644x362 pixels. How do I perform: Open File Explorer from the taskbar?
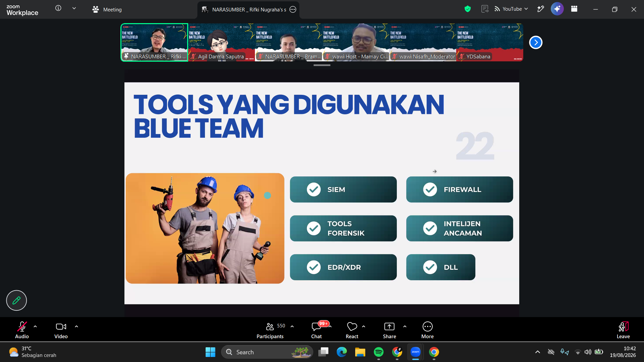tap(360, 352)
